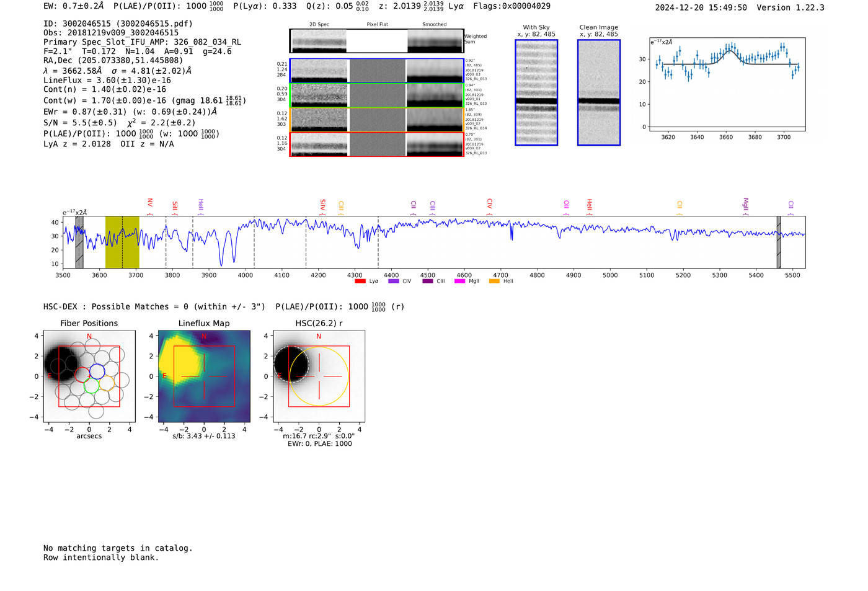Click the yellow highlighted band in spectrum
Viewport: 868px width, 591px height.
(x=122, y=242)
